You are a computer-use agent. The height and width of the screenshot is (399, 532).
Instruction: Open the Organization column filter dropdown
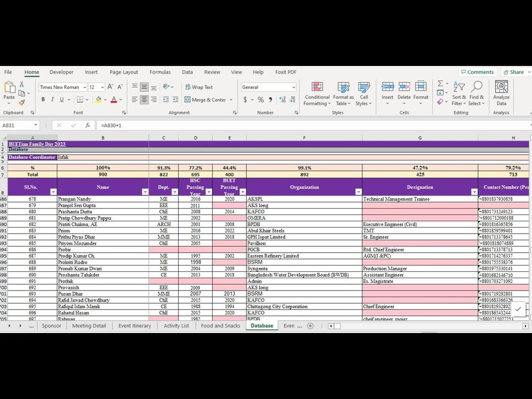pyautogui.click(x=358, y=192)
